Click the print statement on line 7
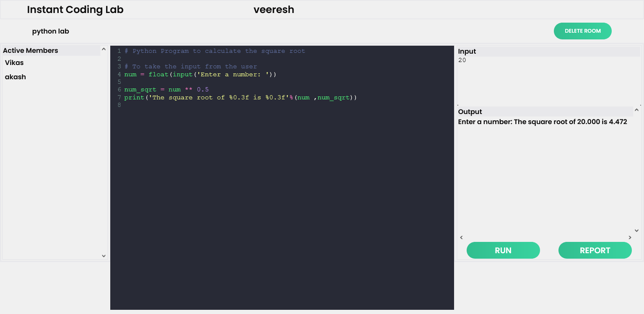Screen dimensions: 644x314 point(241,98)
